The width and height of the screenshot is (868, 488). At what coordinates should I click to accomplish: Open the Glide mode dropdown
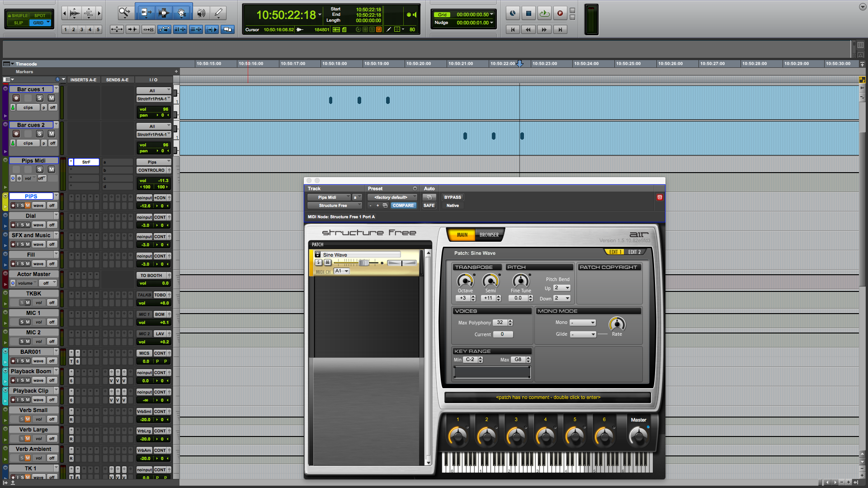coord(583,334)
